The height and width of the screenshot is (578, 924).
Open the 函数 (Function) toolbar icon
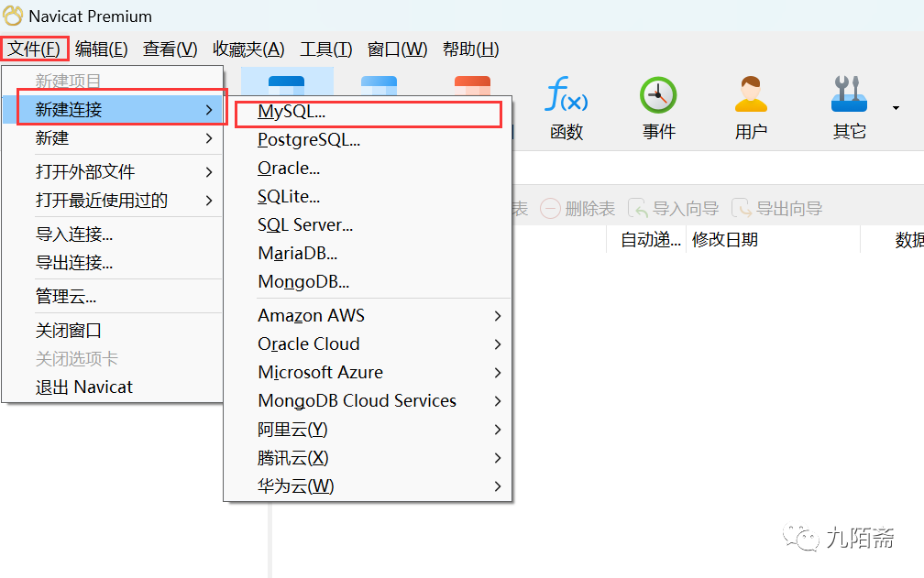point(566,108)
